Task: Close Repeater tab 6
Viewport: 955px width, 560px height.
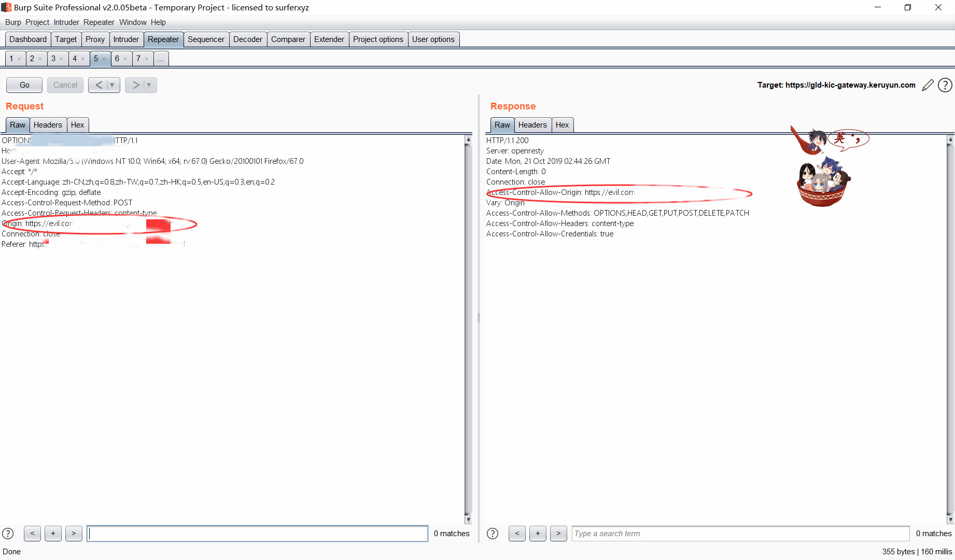Action: (x=125, y=59)
